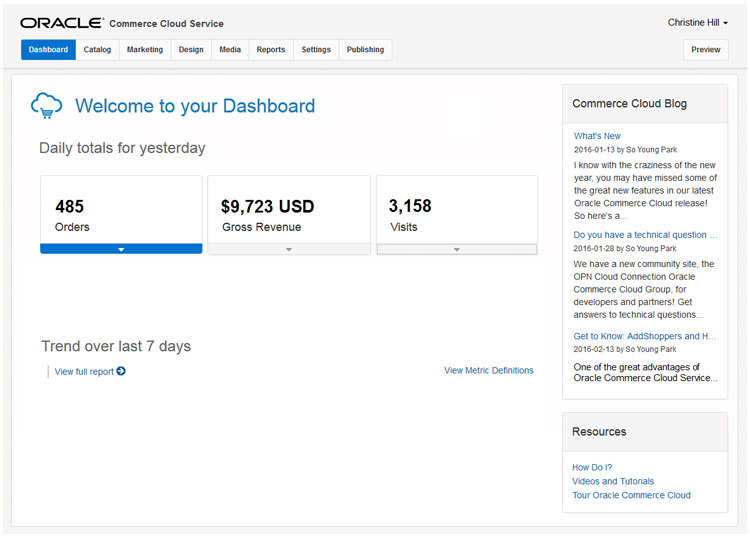Open the Publishing tab
Viewport: 750px width, 536px height.
[365, 50]
